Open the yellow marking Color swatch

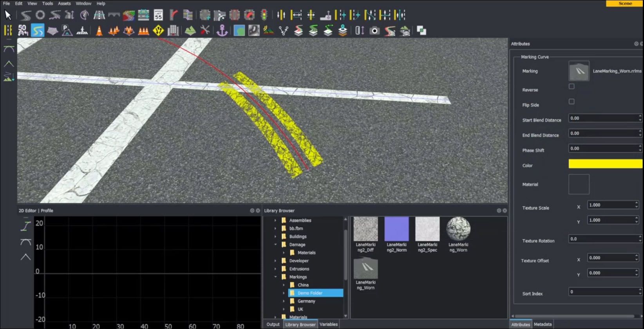605,164
